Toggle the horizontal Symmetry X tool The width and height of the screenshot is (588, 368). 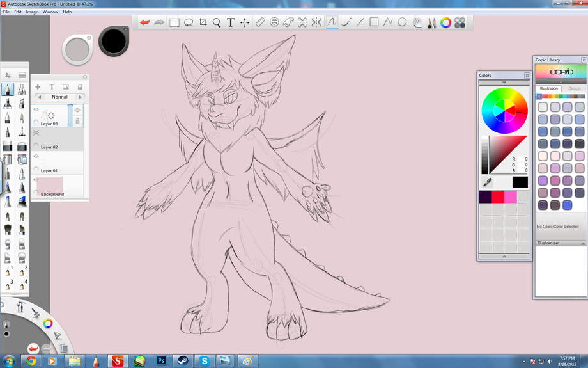click(302, 22)
